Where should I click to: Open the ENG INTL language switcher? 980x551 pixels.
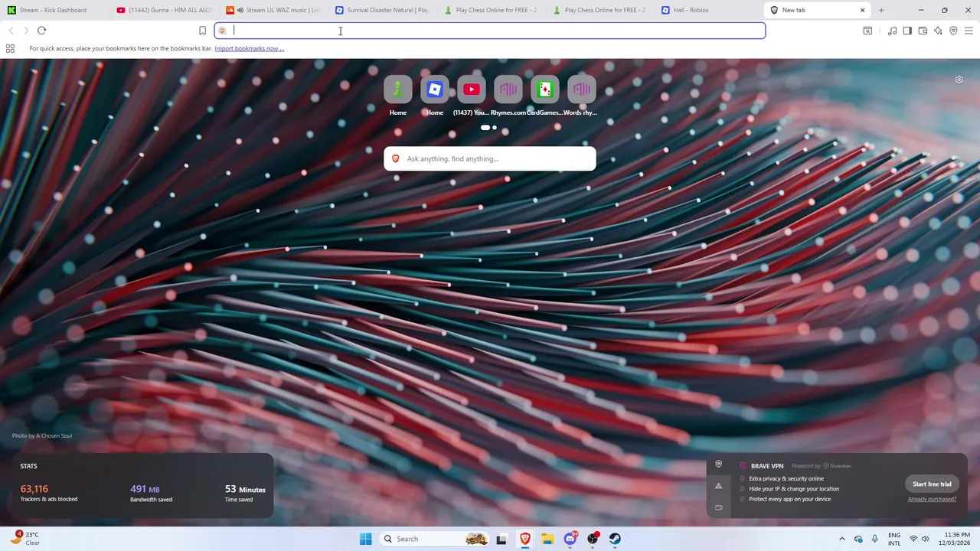point(894,539)
